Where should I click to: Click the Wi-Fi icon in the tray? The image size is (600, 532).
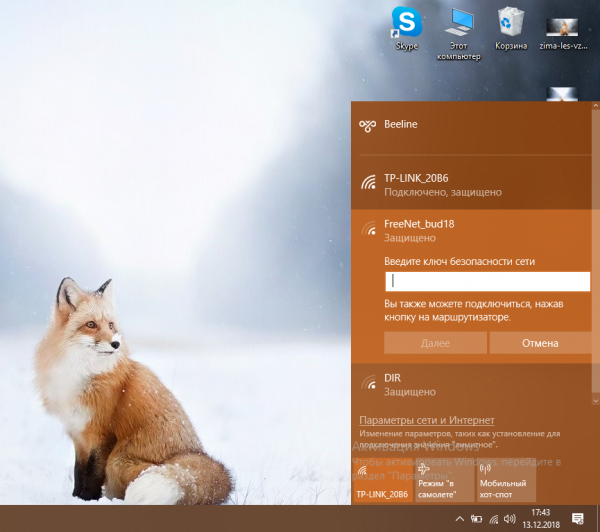[493, 518]
